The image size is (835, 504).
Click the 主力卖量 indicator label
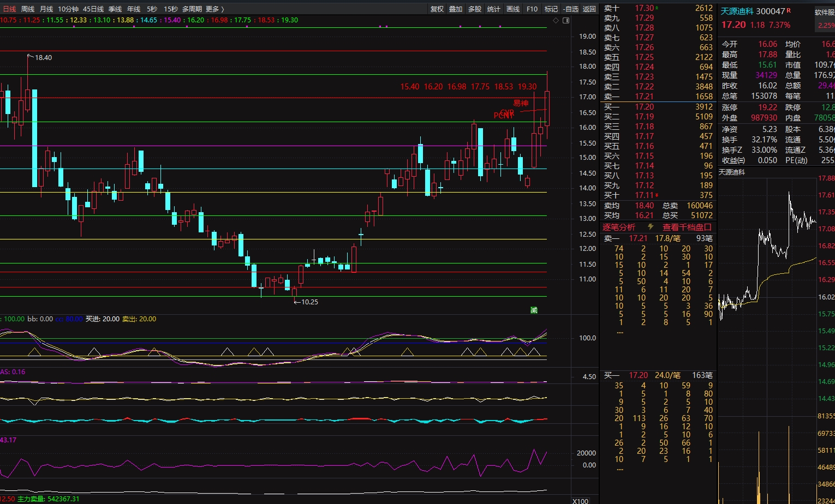(x=48, y=499)
